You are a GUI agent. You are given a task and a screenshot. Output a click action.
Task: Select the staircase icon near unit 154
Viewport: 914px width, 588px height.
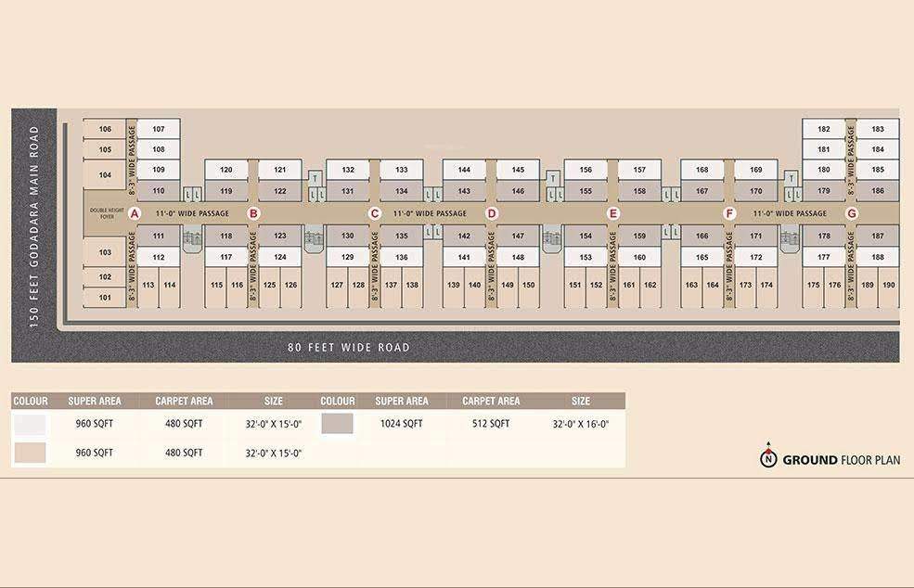(x=551, y=239)
